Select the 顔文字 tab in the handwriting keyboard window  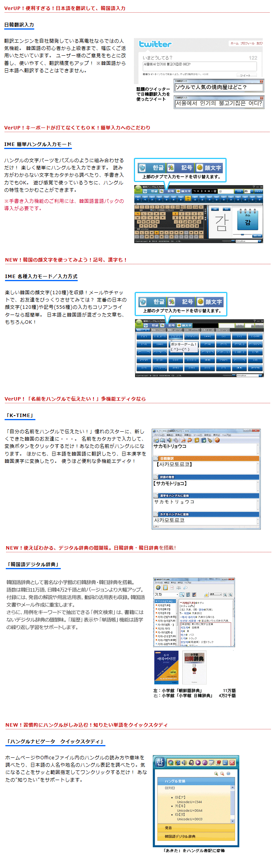tap(184, 191)
